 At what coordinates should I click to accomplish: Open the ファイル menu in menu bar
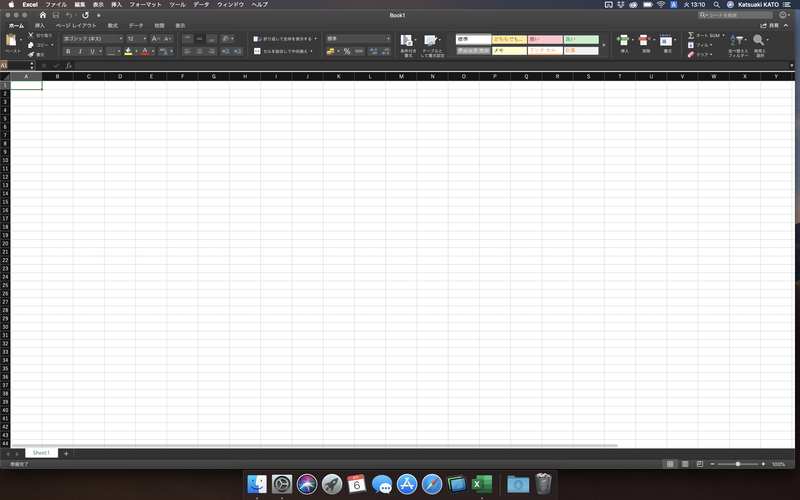point(56,5)
